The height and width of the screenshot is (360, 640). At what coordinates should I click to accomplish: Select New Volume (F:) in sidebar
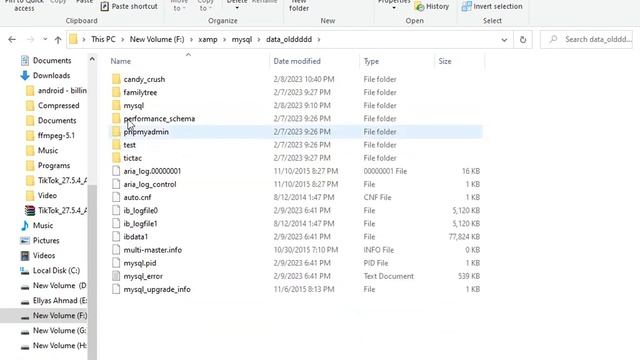[60, 316]
